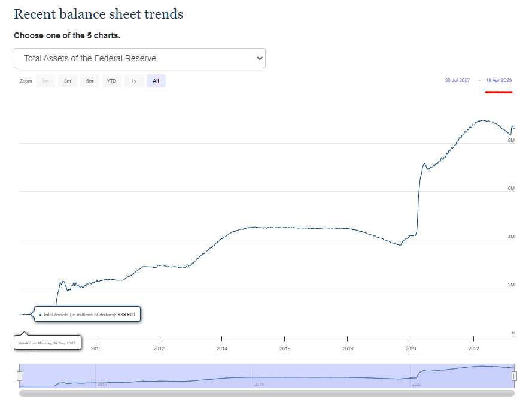532x408 pixels.
Task: Click the 8M y-axis label
Action: pos(511,140)
